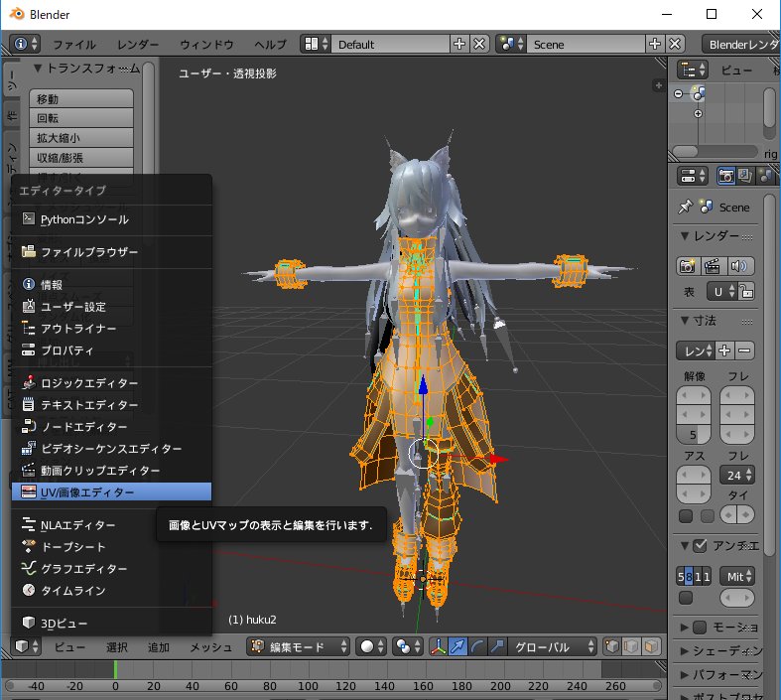Delete the Default screen layout

pos(479,44)
